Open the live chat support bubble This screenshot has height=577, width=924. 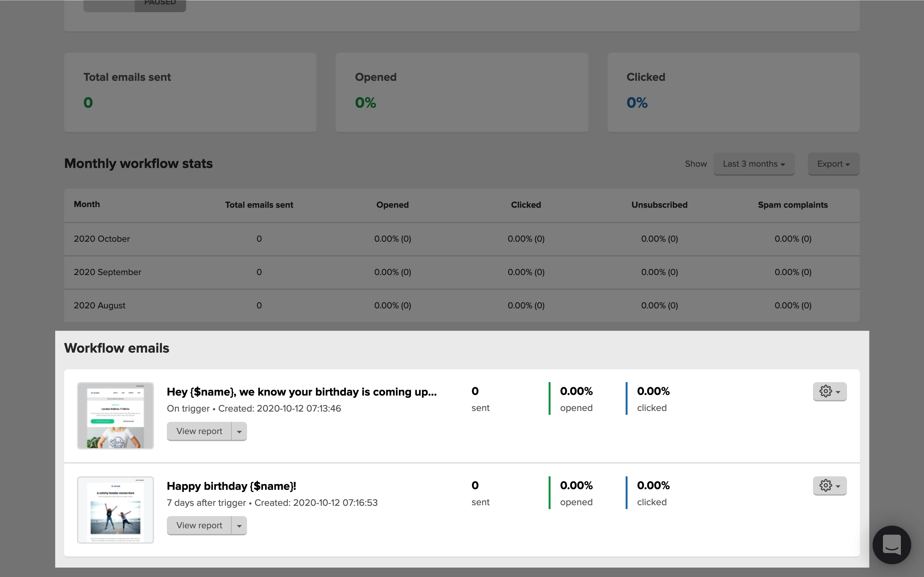892,545
